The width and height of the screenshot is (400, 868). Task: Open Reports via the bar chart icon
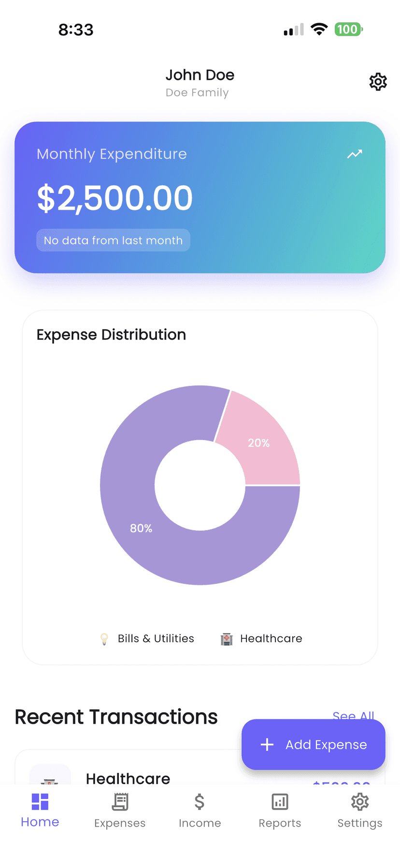280,801
